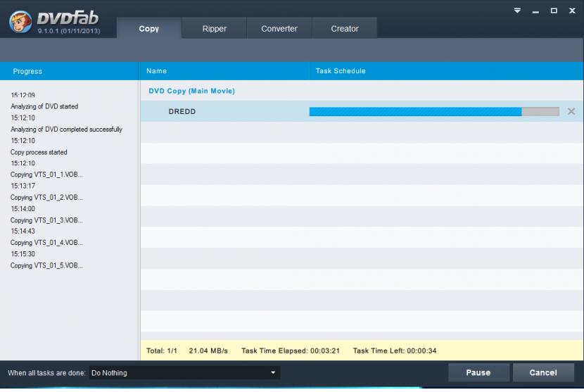Click the 15:14:43 timestamp
Viewport: 584px width, 392px height.
23,231
